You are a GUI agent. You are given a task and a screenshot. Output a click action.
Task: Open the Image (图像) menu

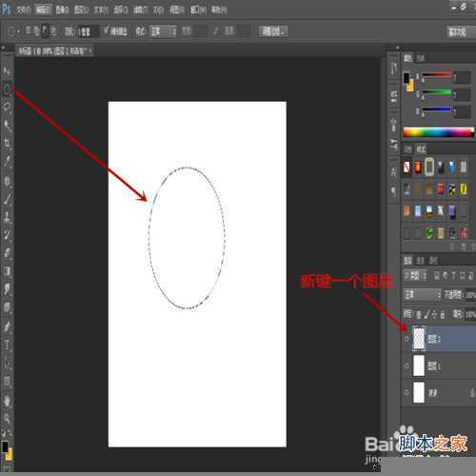point(62,10)
